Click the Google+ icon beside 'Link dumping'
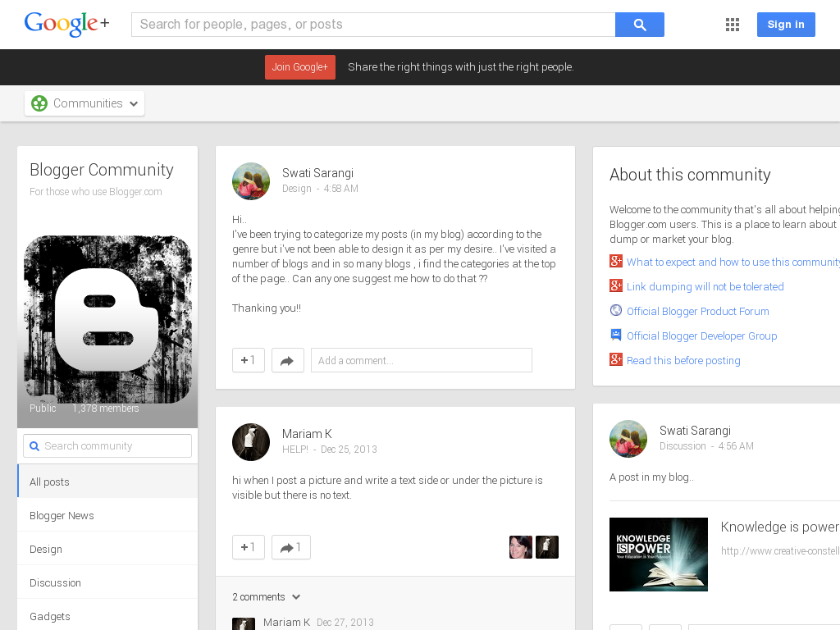Viewport: 840px width, 630px height. pyautogui.click(x=616, y=286)
